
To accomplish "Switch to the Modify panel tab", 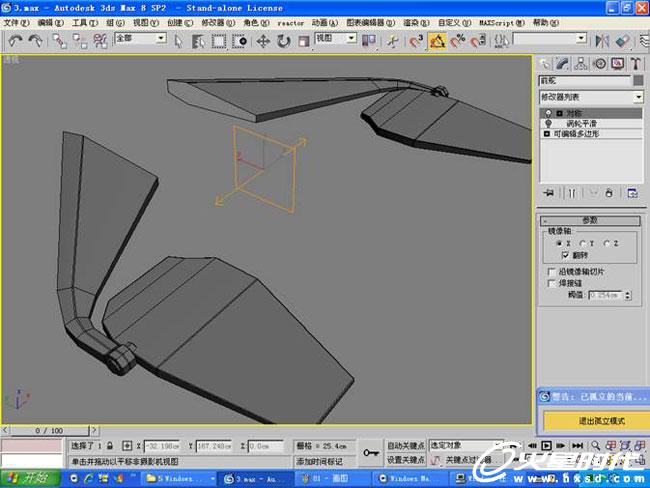I will 563,63.
